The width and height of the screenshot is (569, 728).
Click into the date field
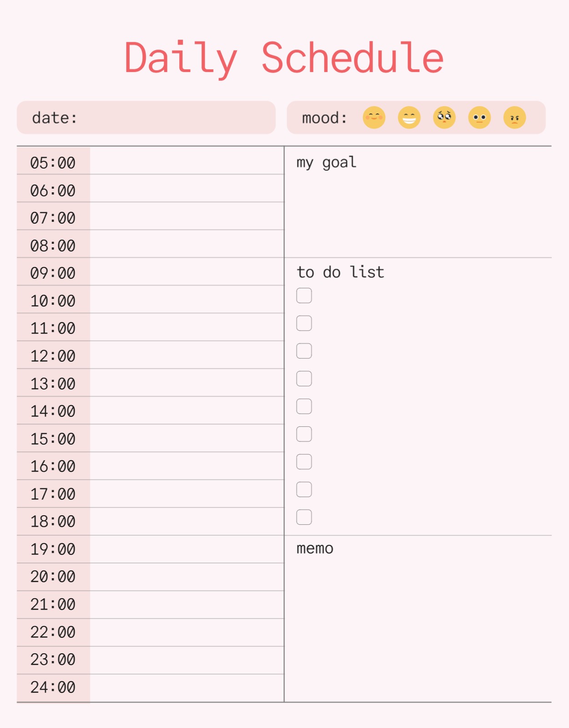[173, 118]
